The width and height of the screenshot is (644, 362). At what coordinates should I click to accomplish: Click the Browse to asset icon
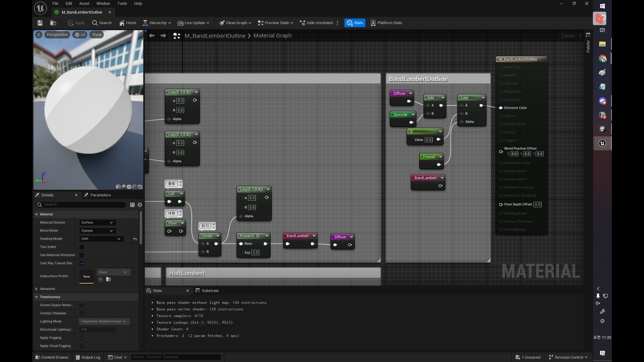click(53, 23)
